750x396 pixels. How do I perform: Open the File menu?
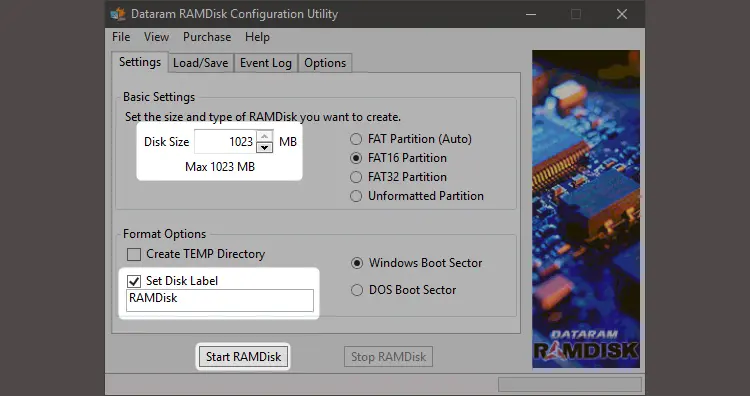pyautogui.click(x=121, y=37)
